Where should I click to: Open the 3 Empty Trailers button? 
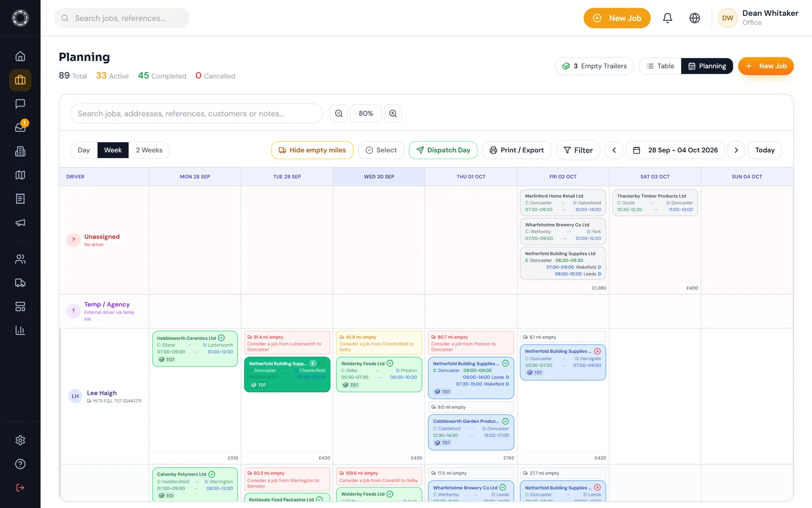tap(594, 66)
